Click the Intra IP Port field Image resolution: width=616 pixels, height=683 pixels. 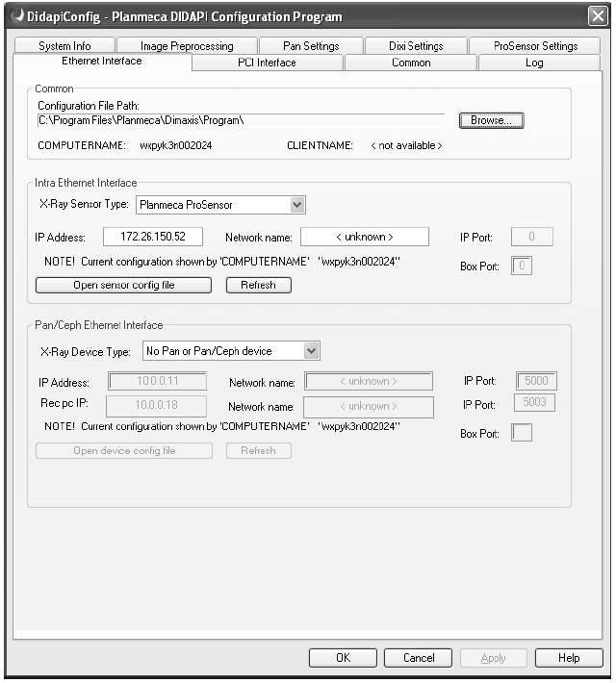tap(532, 237)
